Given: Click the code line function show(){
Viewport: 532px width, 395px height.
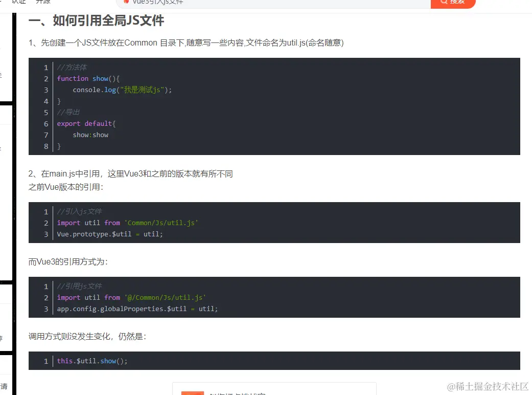Looking at the screenshot, I should tap(88, 78).
